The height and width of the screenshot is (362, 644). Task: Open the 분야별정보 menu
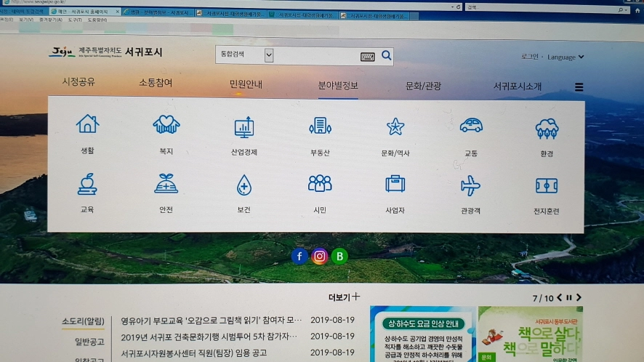[338, 86]
